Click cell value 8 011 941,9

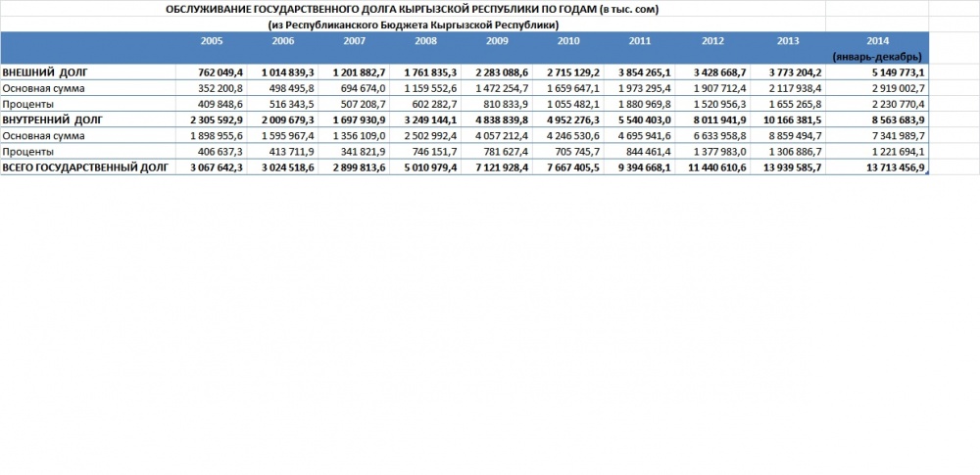coord(718,120)
